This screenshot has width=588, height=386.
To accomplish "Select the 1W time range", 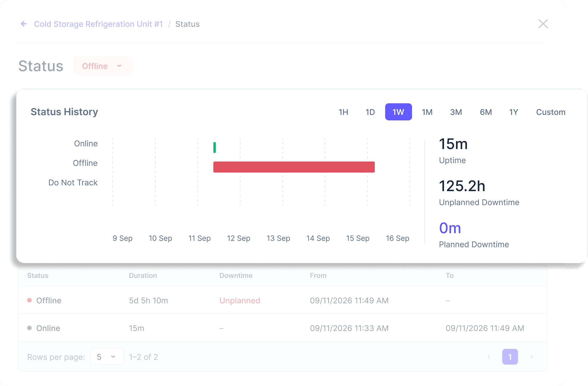I will click(398, 112).
